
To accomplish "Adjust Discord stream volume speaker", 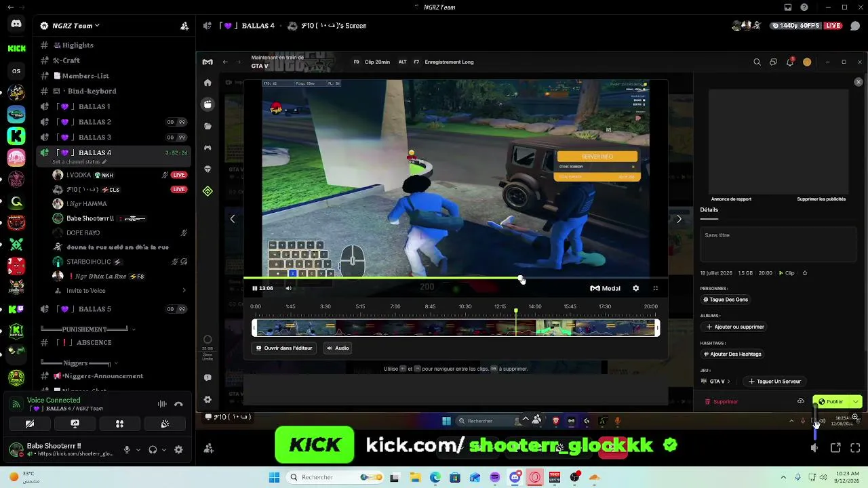I will click(815, 448).
